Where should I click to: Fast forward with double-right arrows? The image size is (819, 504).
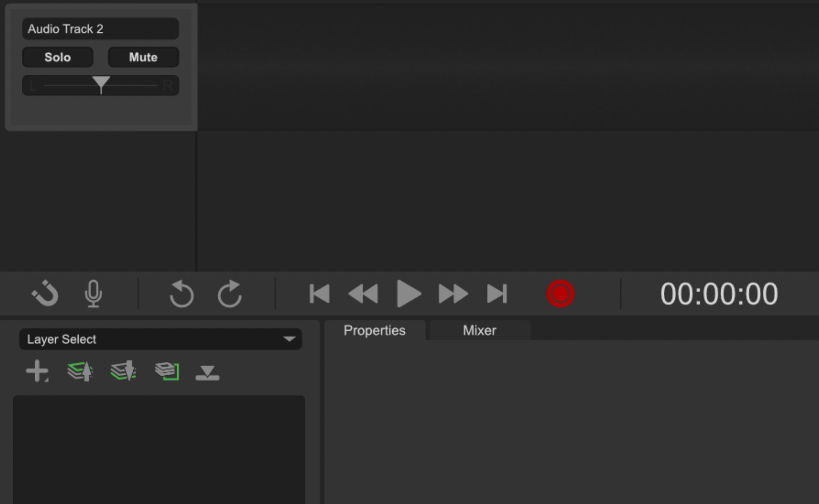(453, 294)
